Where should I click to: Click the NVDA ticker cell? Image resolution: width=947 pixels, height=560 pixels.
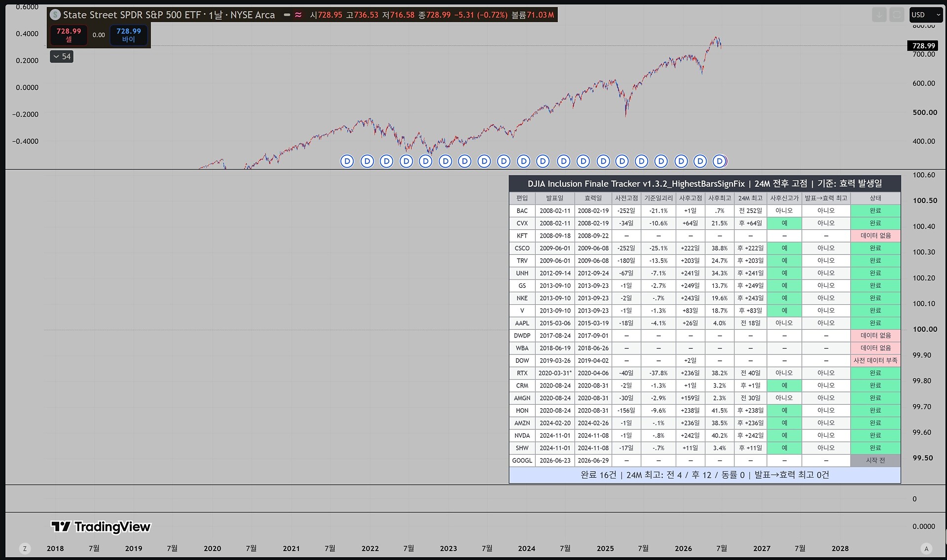pyautogui.click(x=522, y=435)
